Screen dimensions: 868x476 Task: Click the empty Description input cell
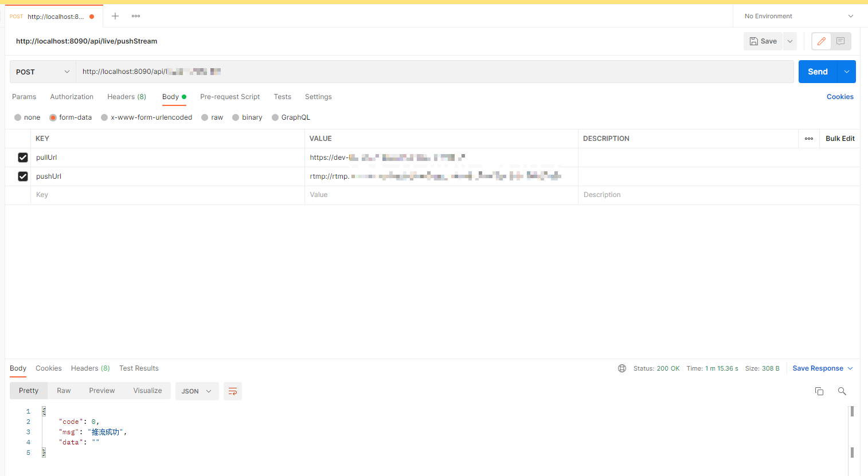pos(719,195)
